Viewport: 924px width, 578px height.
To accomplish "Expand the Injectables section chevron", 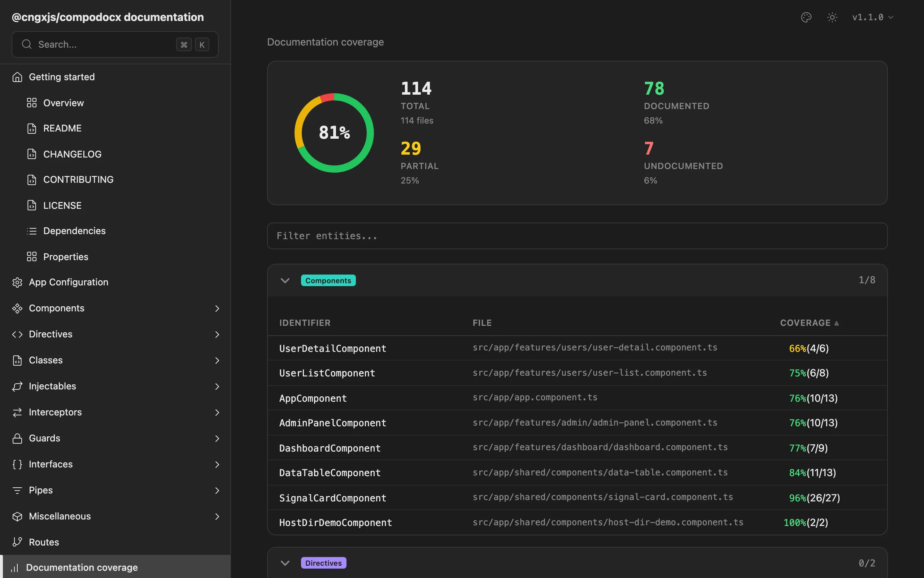I will tap(217, 386).
